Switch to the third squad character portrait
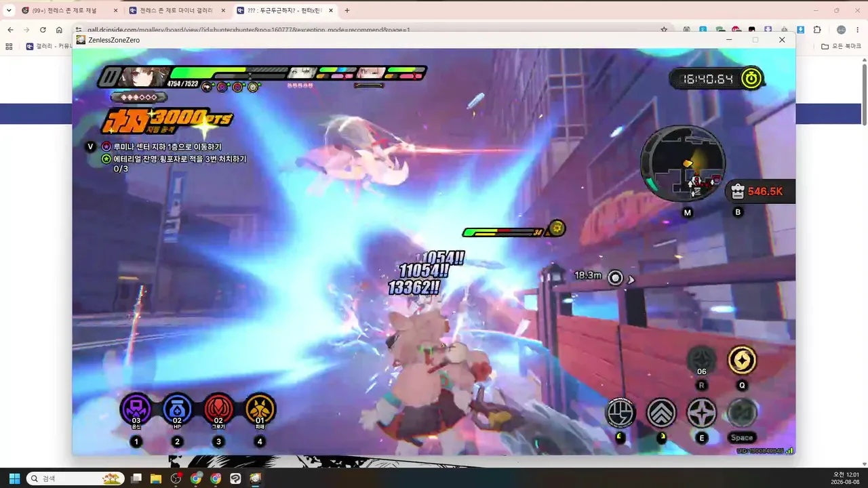 [x=371, y=73]
